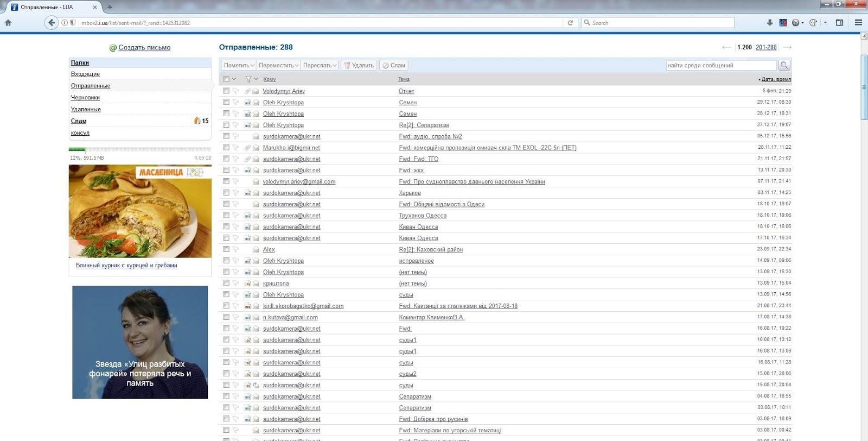Open the Firefox hamburger menu
Viewport: 868px width, 441px height.
tap(858, 23)
